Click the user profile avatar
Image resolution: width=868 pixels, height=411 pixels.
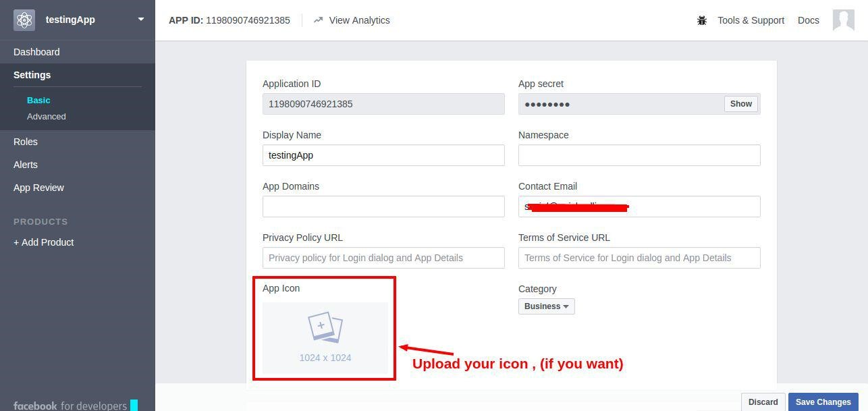point(844,20)
